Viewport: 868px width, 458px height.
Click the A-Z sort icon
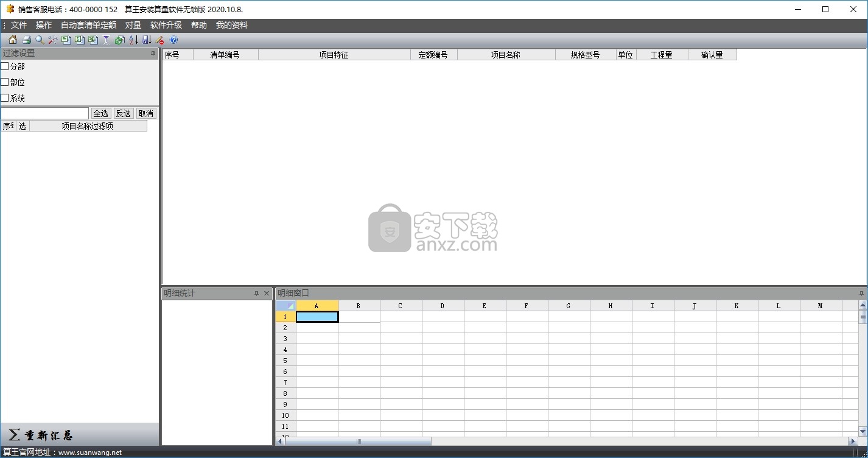coord(133,40)
